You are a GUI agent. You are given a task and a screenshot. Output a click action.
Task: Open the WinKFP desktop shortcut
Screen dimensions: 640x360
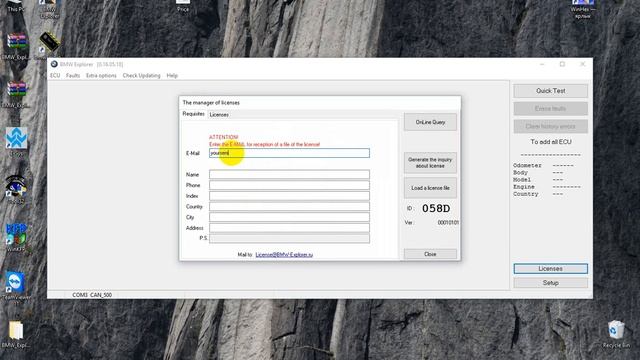click(x=16, y=235)
